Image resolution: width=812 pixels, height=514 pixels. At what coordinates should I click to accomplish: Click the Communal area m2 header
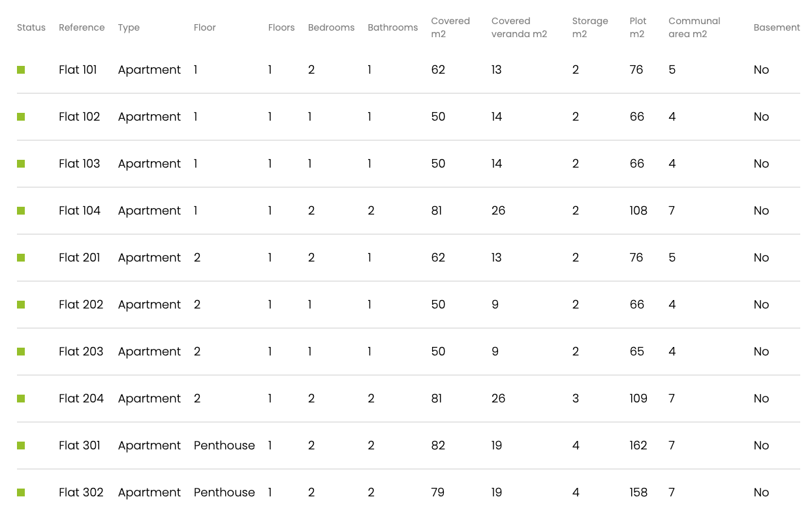click(695, 27)
